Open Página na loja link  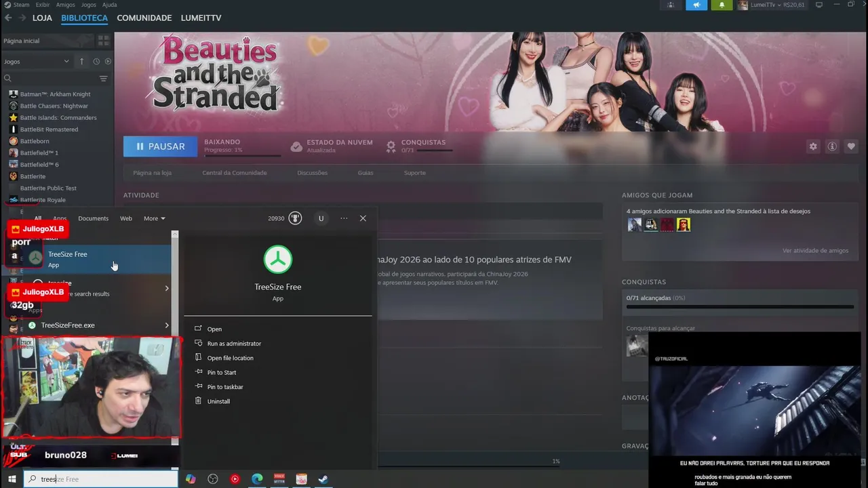152,173
